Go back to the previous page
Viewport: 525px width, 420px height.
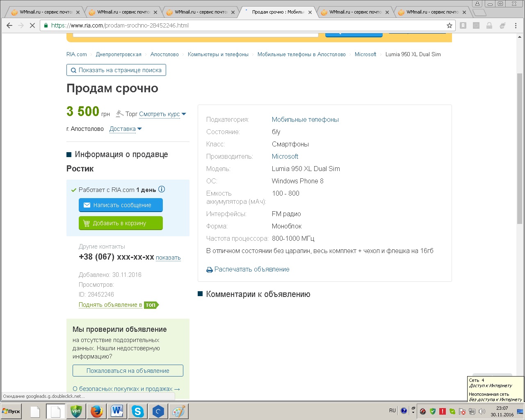click(x=9, y=25)
